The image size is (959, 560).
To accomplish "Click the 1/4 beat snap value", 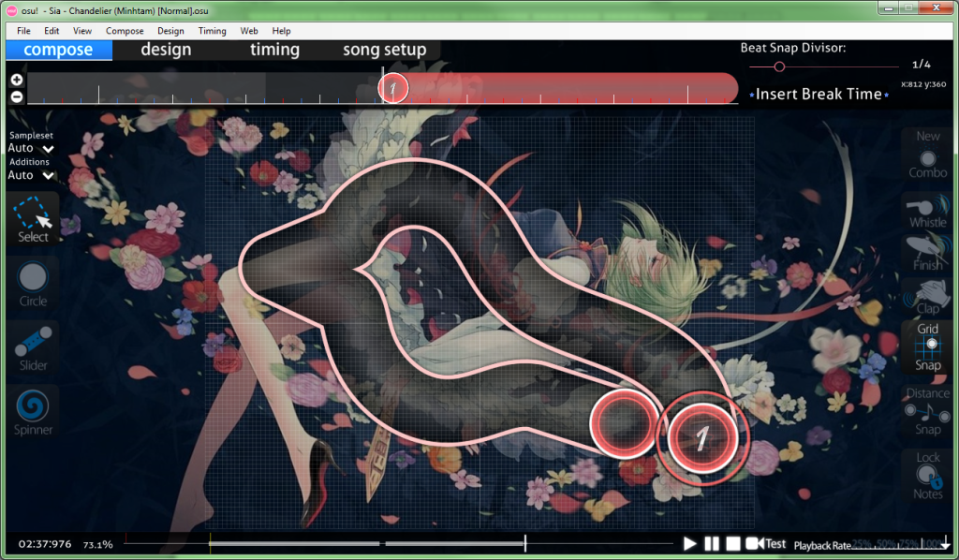I will click(x=922, y=65).
